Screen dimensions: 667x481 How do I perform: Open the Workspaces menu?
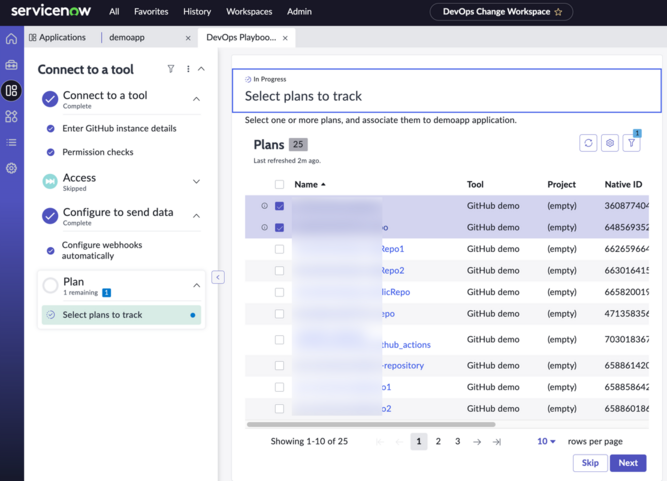tap(249, 12)
